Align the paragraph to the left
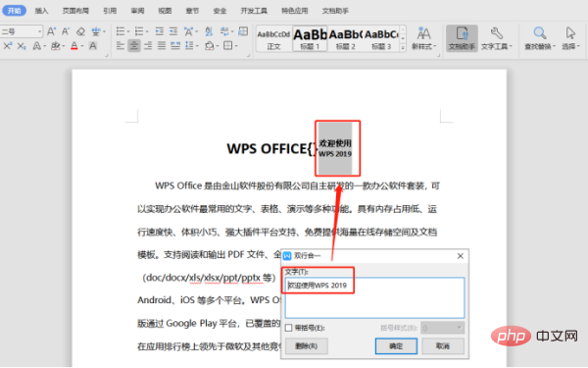 pos(121,46)
